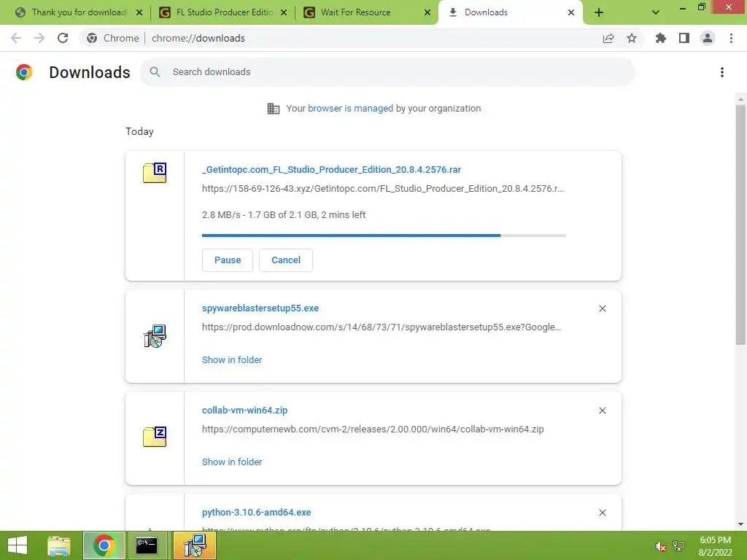Open a new tab with plus button
This screenshot has height=560, width=747.
pos(599,12)
